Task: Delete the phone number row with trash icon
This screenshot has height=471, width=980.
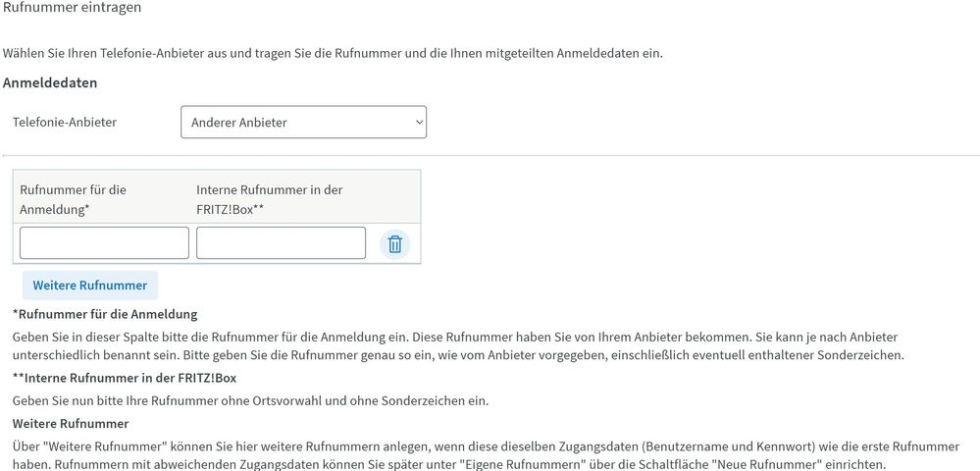Action: (x=394, y=244)
